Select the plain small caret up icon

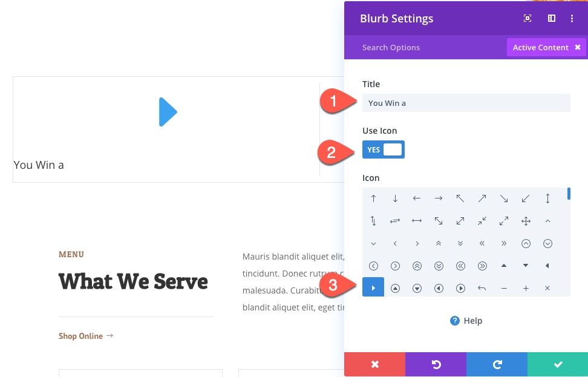tap(547, 221)
